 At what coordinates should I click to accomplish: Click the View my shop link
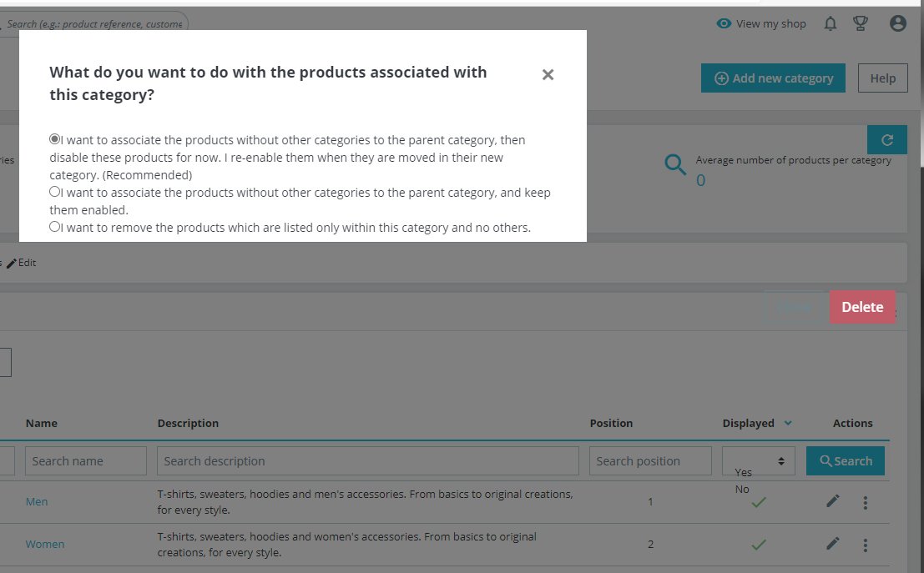point(761,24)
